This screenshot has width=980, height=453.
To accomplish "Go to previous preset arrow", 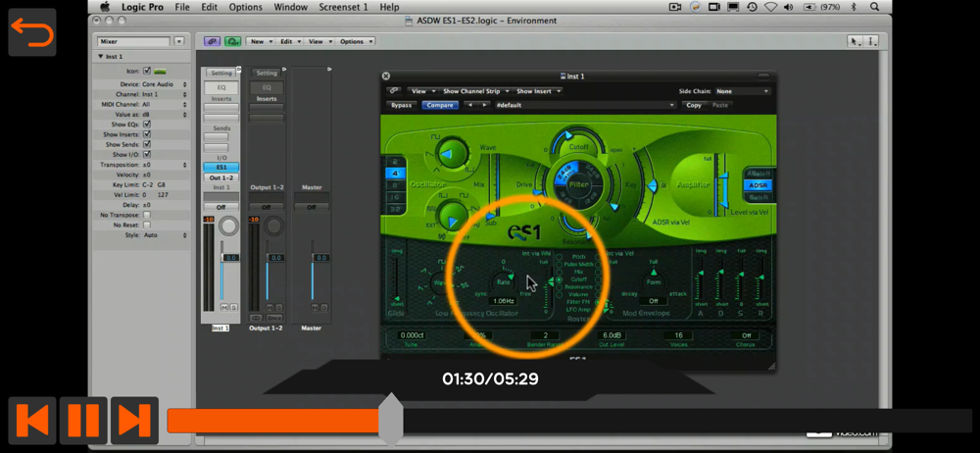I will pyautogui.click(x=470, y=105).
